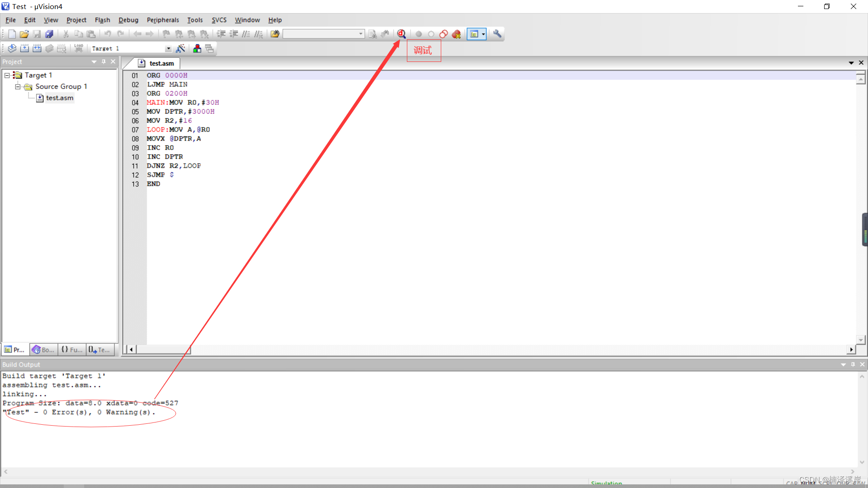Open a file with the folder icon

[24, 34]
